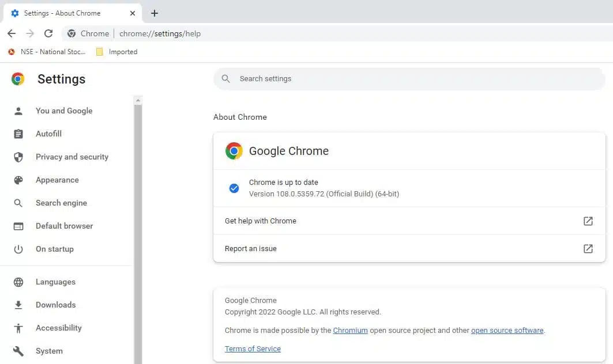Click external link icon for Get help
The height and width of the screenshot is (364, 613).
[588, 221]
